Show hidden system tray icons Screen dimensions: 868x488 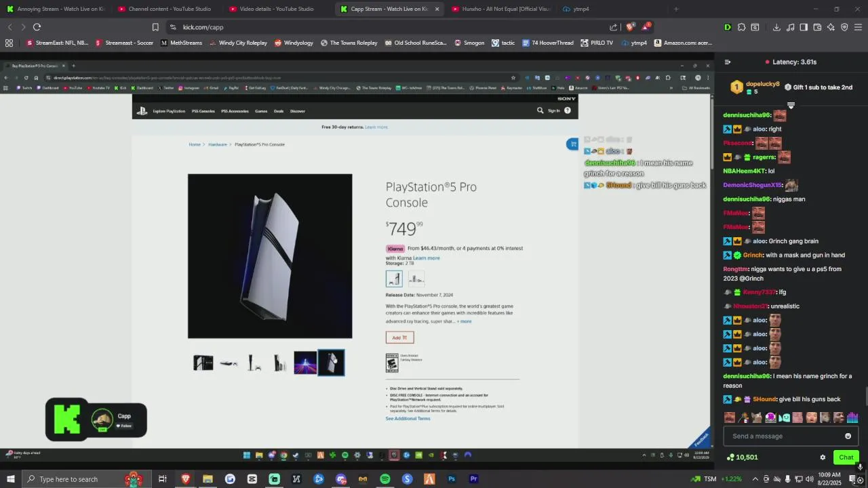(755, 479)
